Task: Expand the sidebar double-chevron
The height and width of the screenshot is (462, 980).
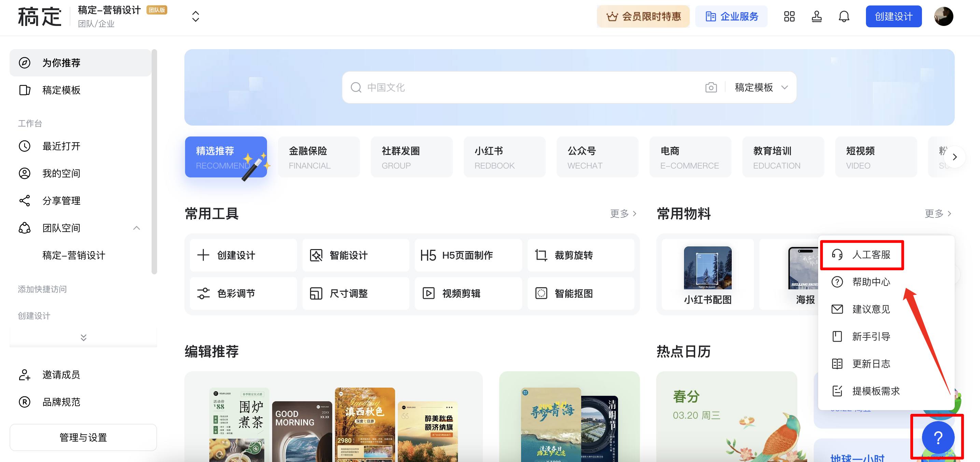Action: coord(83,337)
